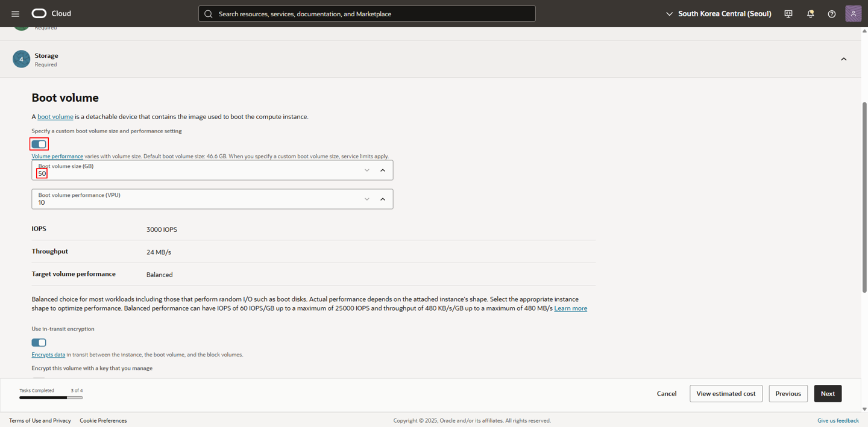The width and height of the screenshot is (868, 427).
Task: Click the Oracle Cloud logo
Action: point(39,13)
